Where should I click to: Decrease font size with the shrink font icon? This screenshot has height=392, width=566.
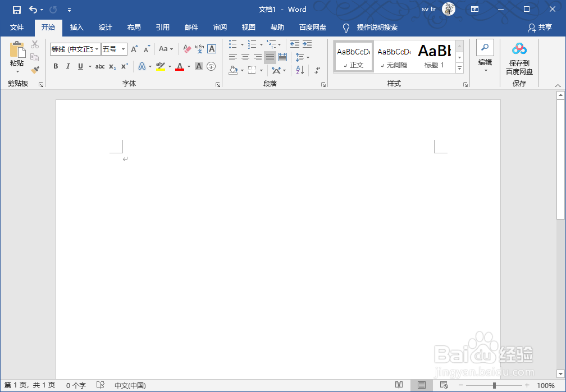pos(147,49)
